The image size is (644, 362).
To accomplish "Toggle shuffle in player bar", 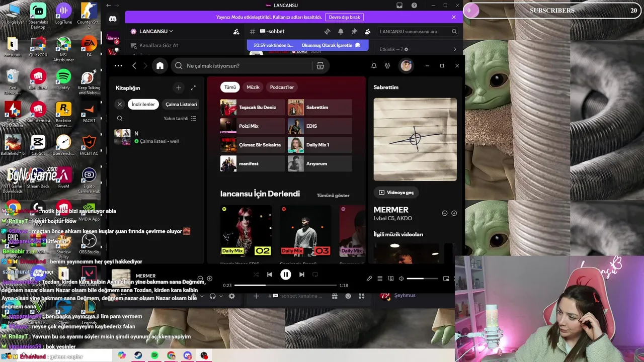I will click(256, 275).
